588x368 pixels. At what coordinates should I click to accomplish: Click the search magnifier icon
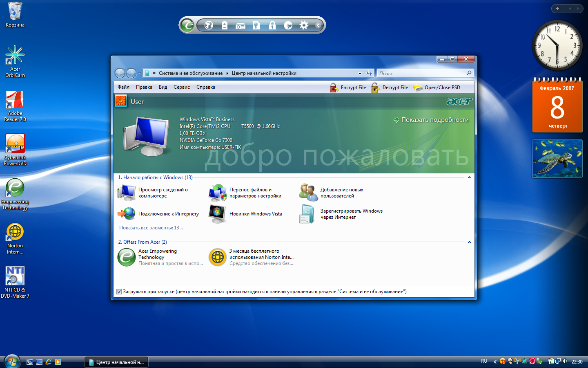click(x=469, y=73)
